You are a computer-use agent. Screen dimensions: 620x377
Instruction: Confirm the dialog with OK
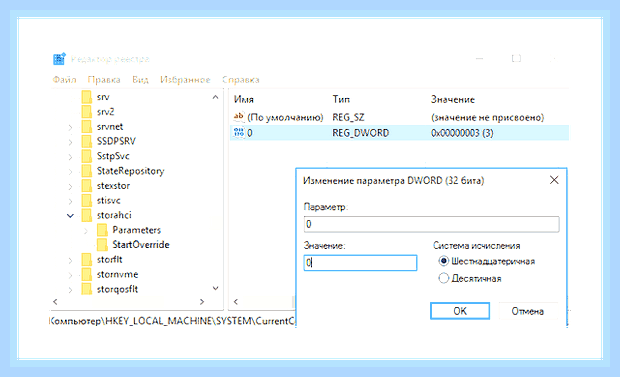(460, 311)
